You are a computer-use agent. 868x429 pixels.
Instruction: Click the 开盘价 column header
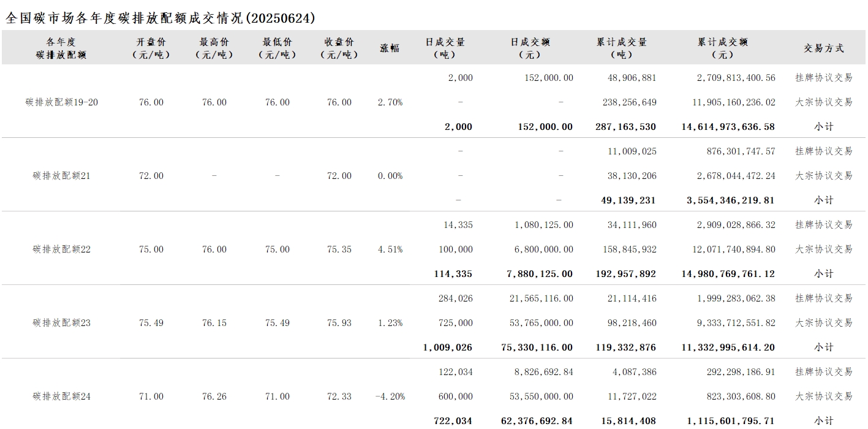pos(151,48)
